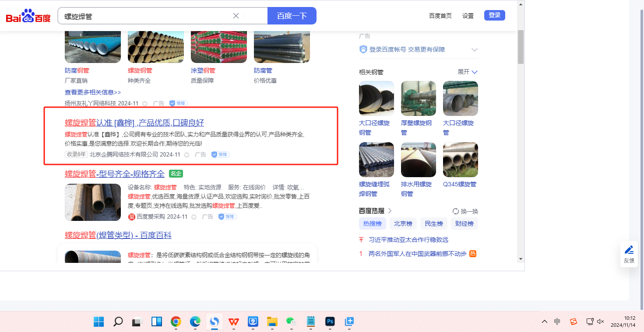644x332 pixels.
Task: Clear the search box with the X icon
Action: tap(236, 16)
